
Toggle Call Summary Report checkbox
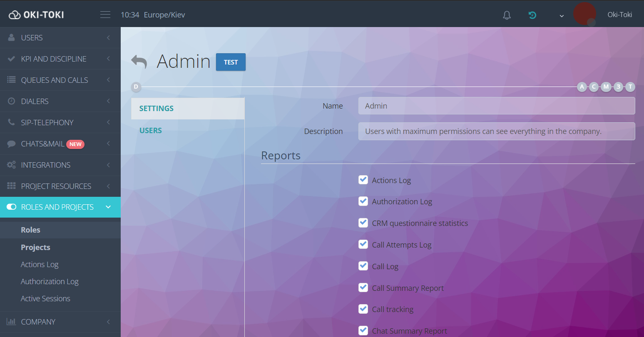click(x=363, y=287)
